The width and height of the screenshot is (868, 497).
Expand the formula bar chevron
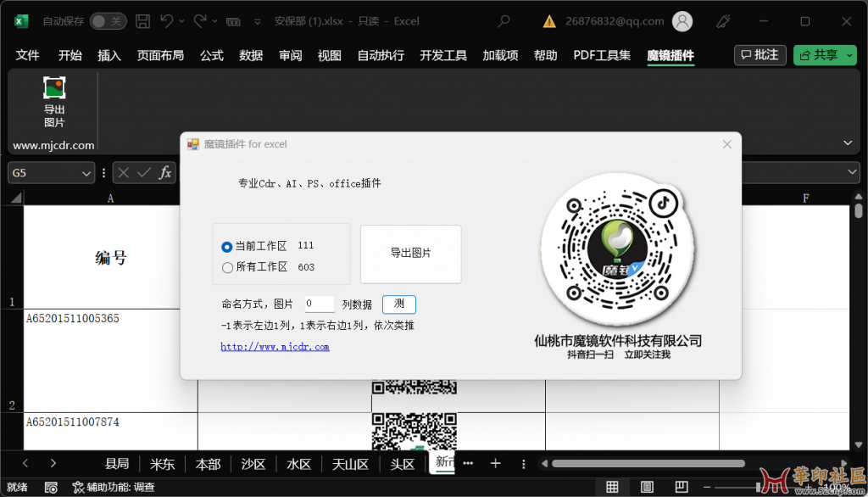[x=852, y=172]
